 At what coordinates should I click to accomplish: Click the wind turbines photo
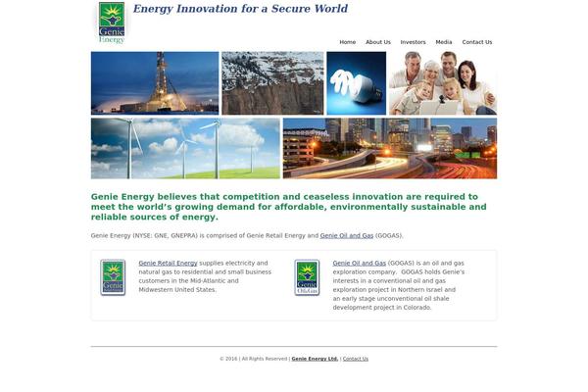(185, 148)
